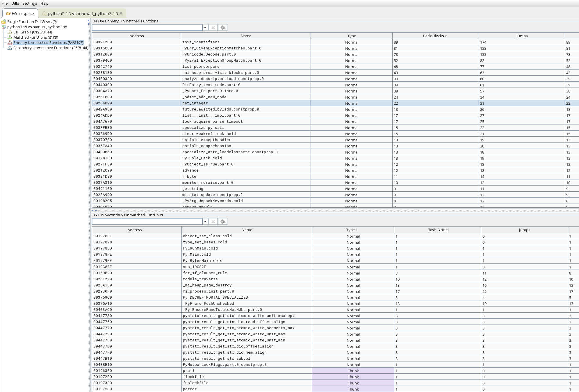Open filter options gear in primary table
Screen dimensions: 579x392
223,27
